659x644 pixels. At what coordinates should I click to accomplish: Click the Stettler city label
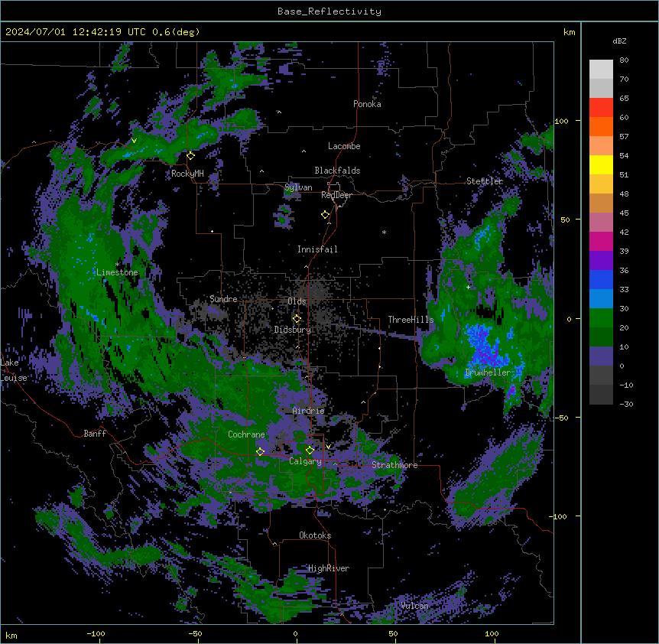point(485,181)
